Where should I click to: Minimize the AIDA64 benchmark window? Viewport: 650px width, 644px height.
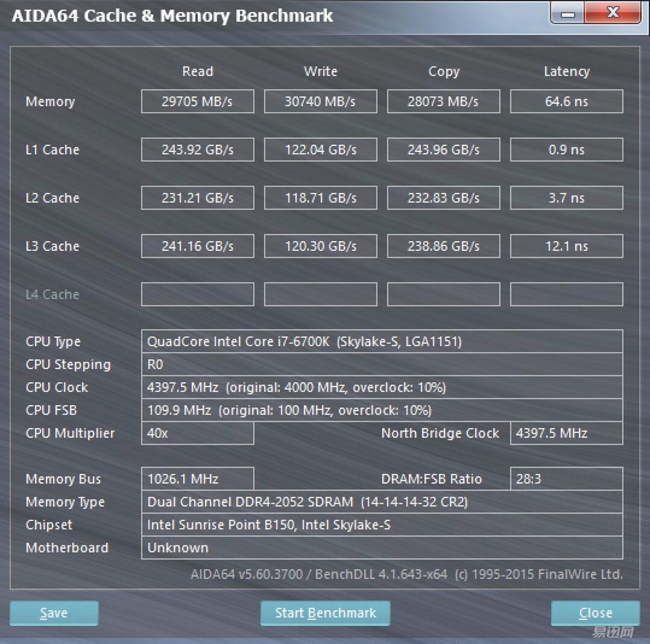(567, 14)
